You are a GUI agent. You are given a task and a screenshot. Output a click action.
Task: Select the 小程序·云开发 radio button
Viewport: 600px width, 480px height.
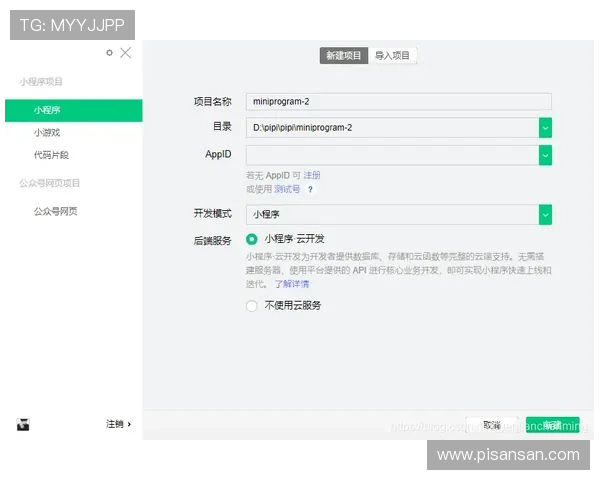coord(252,239)
